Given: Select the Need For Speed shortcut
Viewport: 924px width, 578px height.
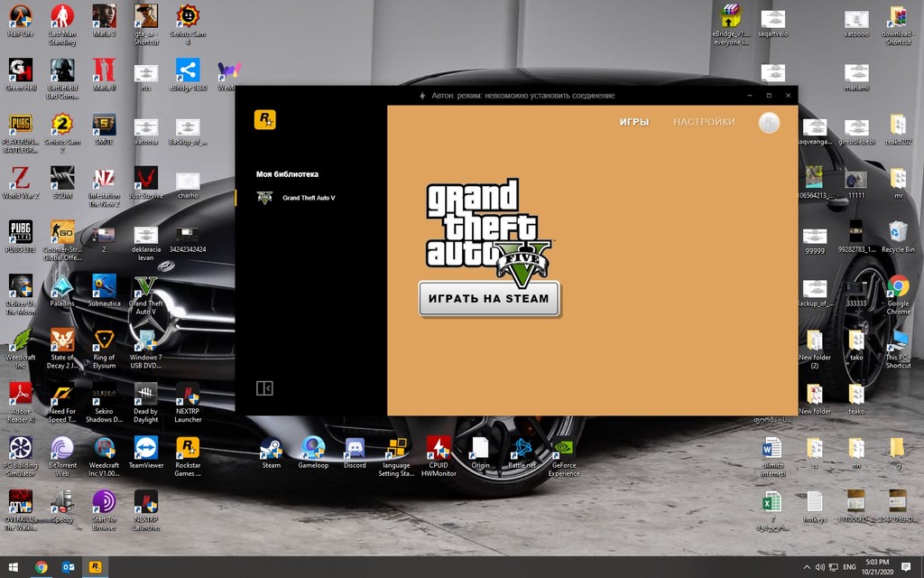Looking at the screenshot, I should 62,402.
